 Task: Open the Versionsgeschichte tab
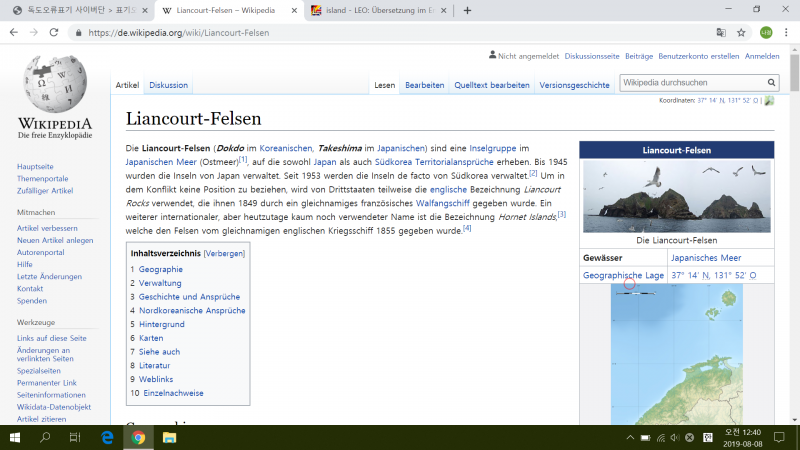pos(574,85)
